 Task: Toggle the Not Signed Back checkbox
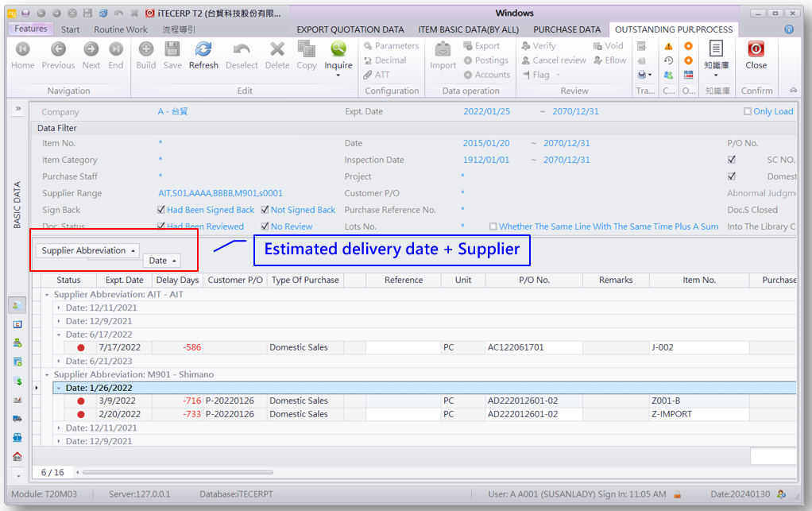click(265, 211)
